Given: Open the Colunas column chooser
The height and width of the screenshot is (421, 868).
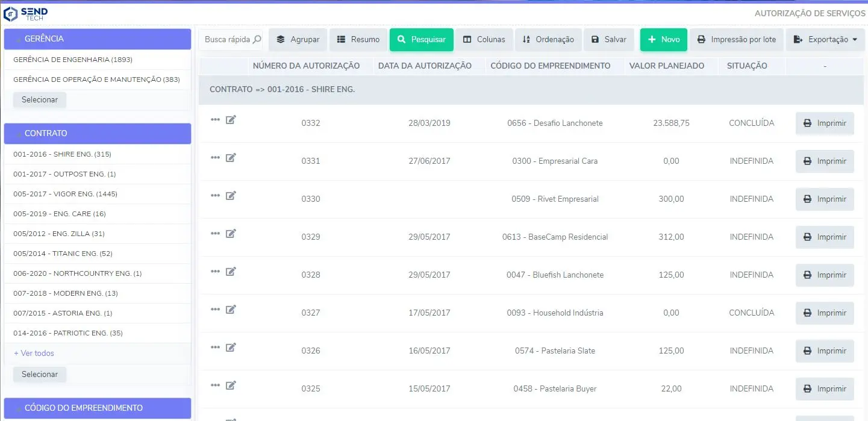Looking at the screenshot, I should tap(484, 40).
